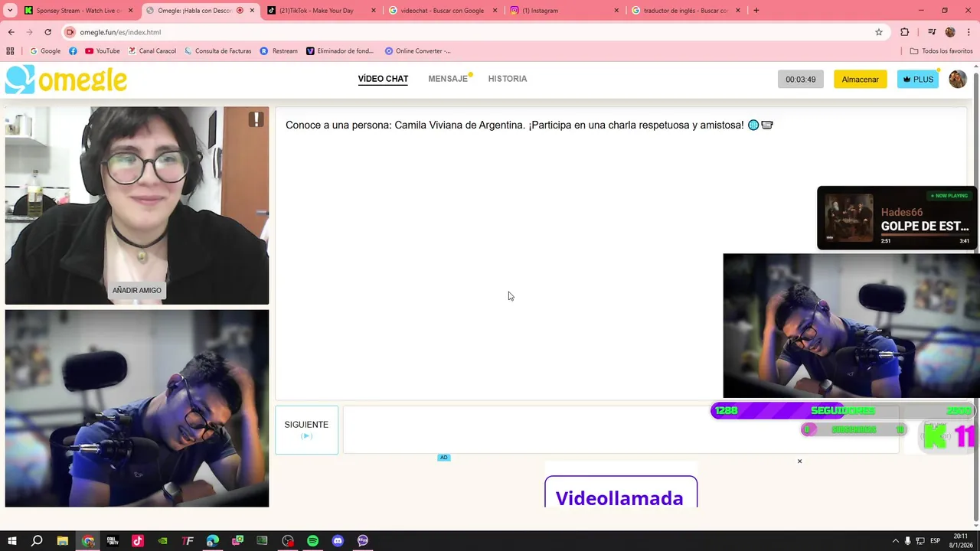Open the Restream bookmark
The width and height of the screenshot is (980, 551).
pyautogui.click(x=279, y=51)
